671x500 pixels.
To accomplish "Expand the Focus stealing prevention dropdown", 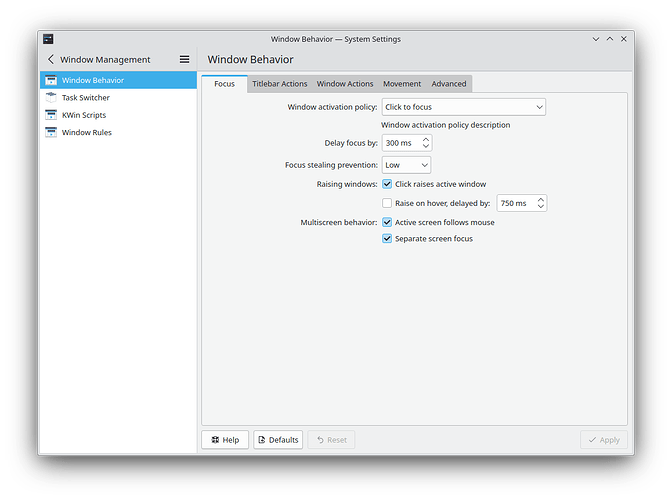I will (x=406, y=165).
